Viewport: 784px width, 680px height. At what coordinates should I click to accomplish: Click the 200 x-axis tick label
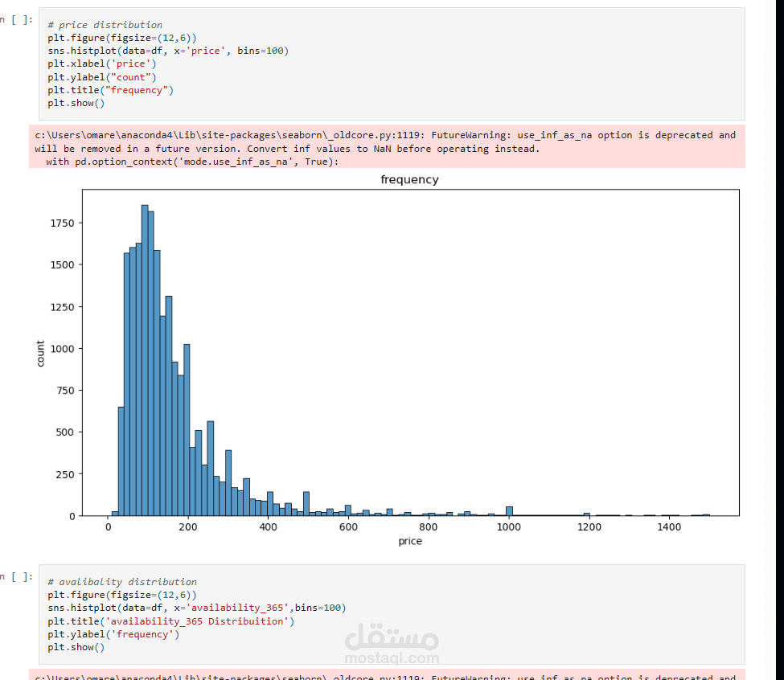point(188,526)
